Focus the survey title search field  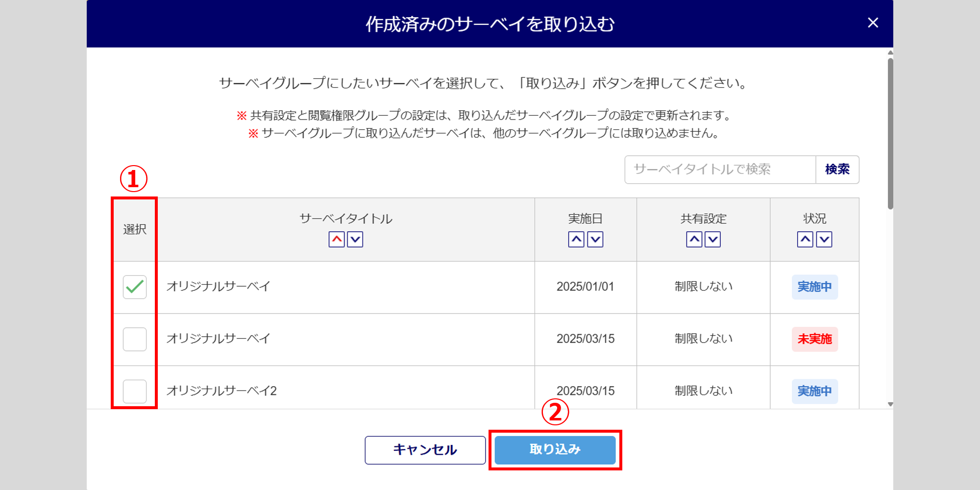pos(720,170)
